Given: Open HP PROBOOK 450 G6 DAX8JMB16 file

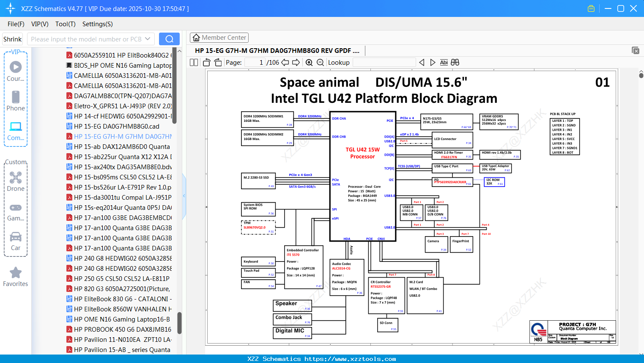Looking at the screenshot, I should (119, 329).
